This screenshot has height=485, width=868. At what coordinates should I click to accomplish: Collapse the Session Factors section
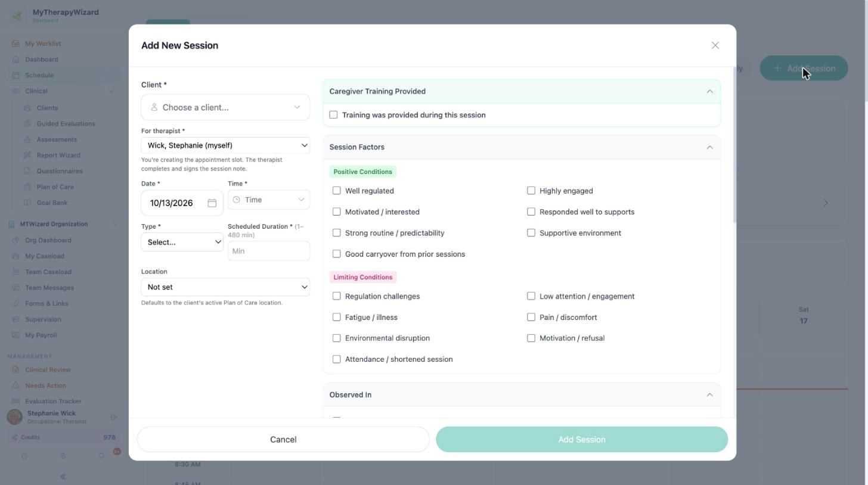coord(709,147)
